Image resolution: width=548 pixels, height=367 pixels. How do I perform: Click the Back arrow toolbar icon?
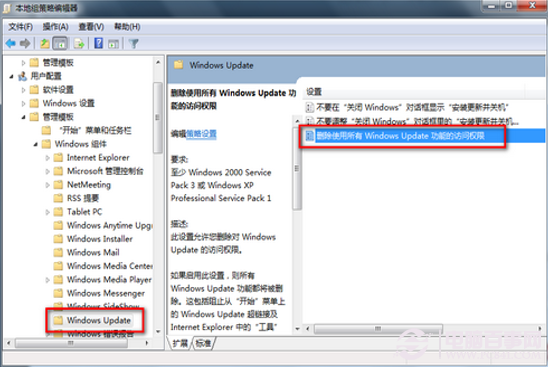pos(11,43)
